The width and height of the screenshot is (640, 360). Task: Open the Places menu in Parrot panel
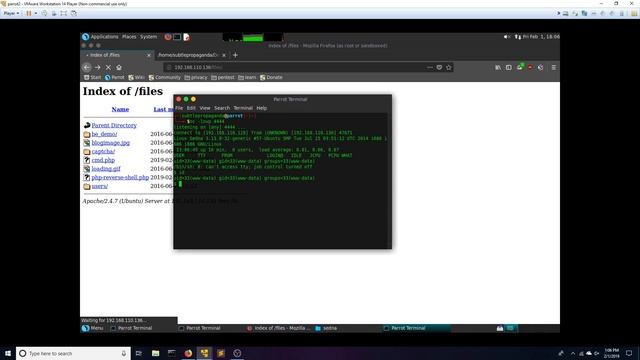click(x=129, y=37)
